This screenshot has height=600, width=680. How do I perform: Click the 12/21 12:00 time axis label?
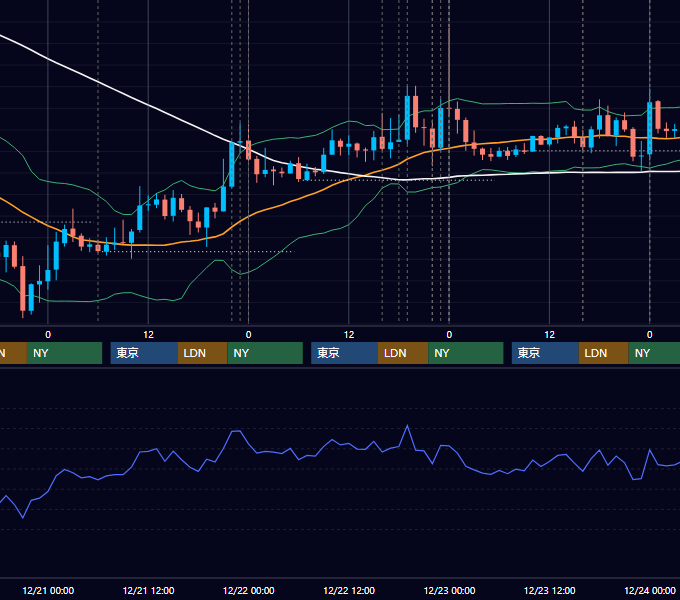pos(148,590)
